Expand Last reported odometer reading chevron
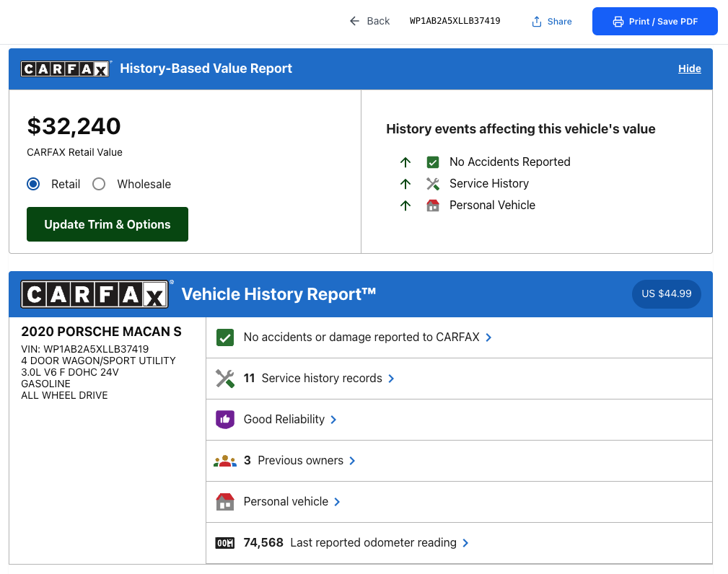This screenshot has height=574, width=728. tap(466, 543)
